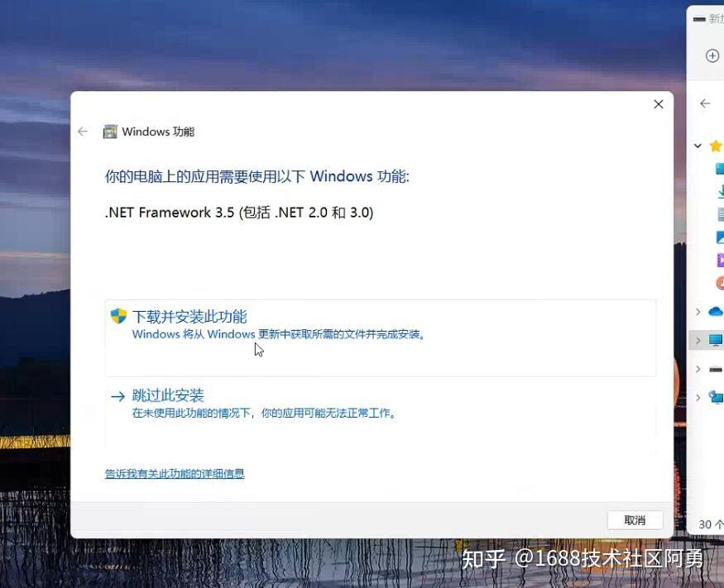
Task: Close the Windows 功能 dialog
Action: pos(658,104)
